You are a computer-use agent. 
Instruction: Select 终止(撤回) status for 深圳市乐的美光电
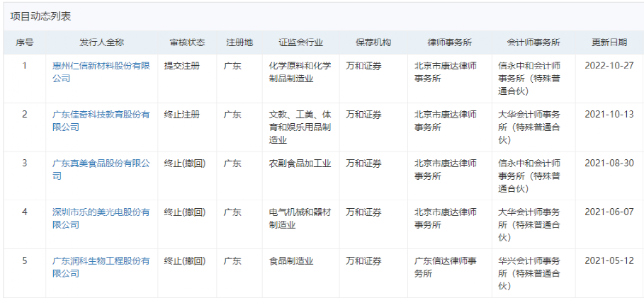click(185, 212)
